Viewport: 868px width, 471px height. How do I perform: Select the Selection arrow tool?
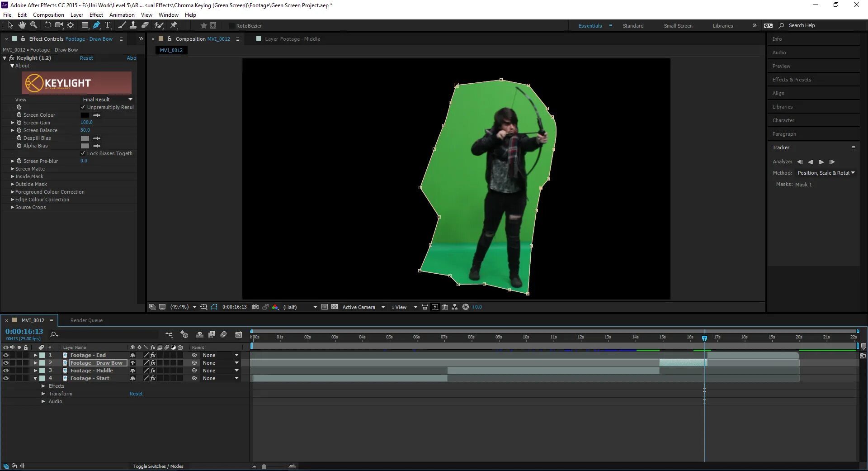[x=11, y=25]
